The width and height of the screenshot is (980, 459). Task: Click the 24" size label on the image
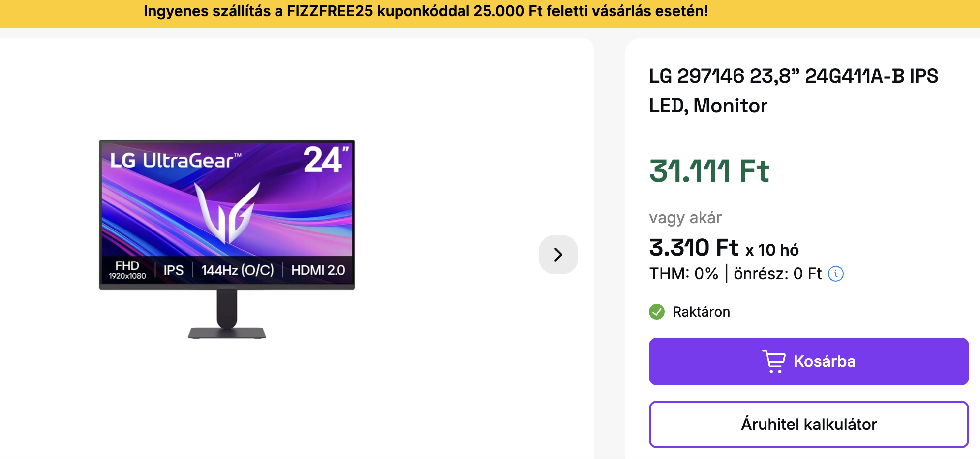coord(326,160)
